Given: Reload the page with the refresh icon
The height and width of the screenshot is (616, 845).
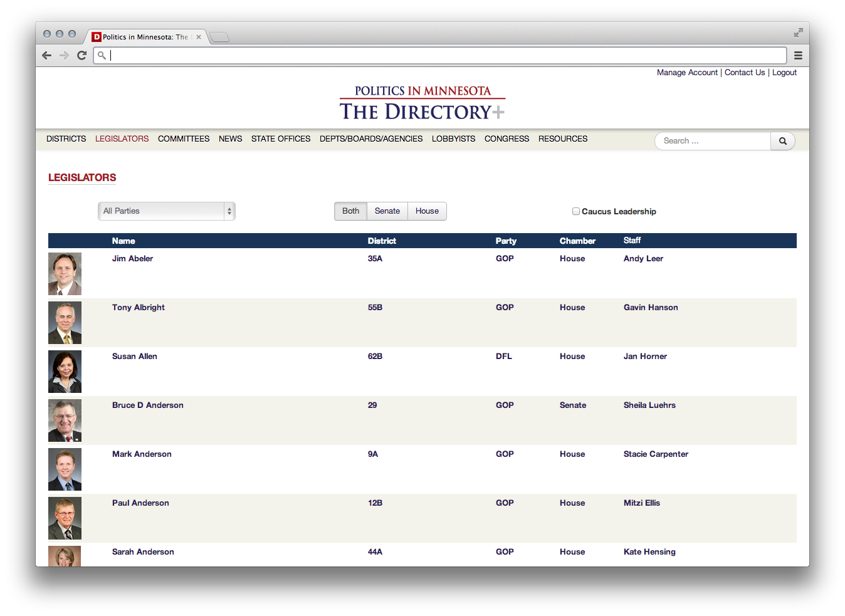Looking at the screenshot, I should 81,55.
